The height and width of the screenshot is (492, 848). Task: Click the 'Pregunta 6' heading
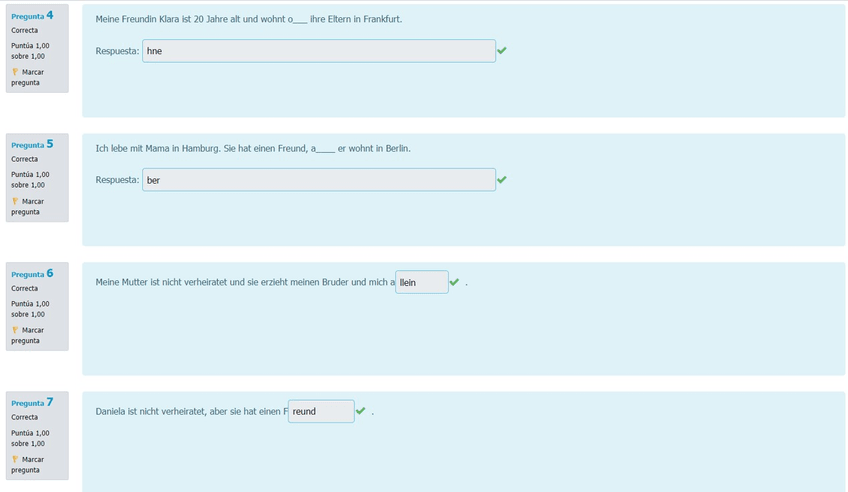[x=32, y=274]
